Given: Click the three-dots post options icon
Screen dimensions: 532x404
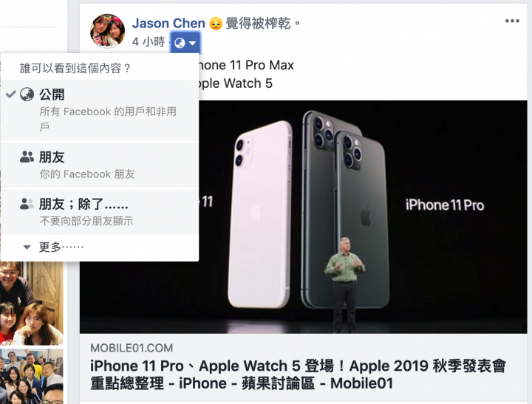Looking at the screenshot, I should (x=512, y=21).
